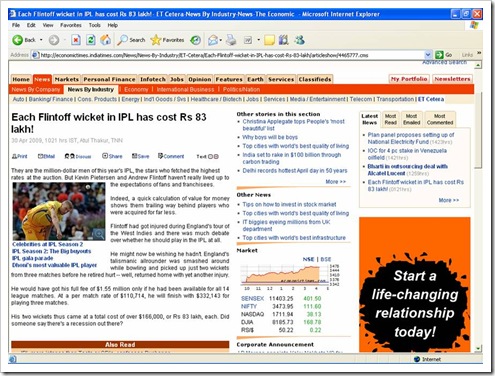The height and width of the screenshot is (376, 495).
Task: Open the Back button history dropdown arrow
Action: pos(41,40)
